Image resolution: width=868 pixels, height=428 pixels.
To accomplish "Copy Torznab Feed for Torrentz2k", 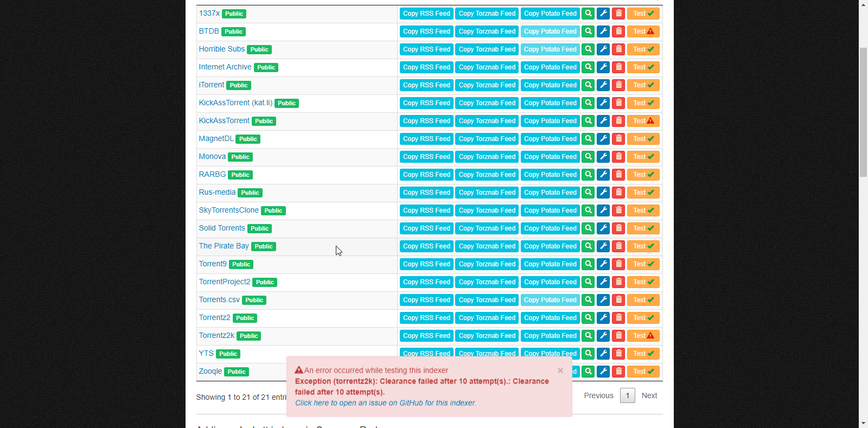I will click(x=487, y=336).
